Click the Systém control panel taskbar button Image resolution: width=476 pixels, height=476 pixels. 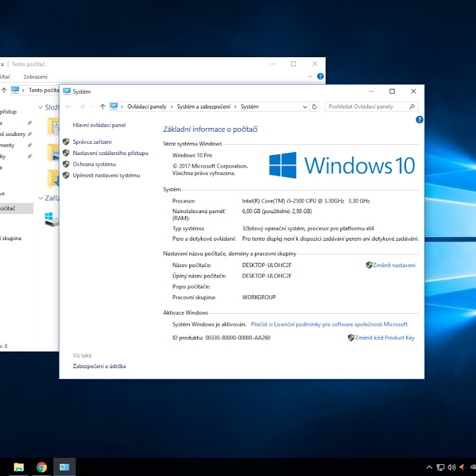click(65, 467)
